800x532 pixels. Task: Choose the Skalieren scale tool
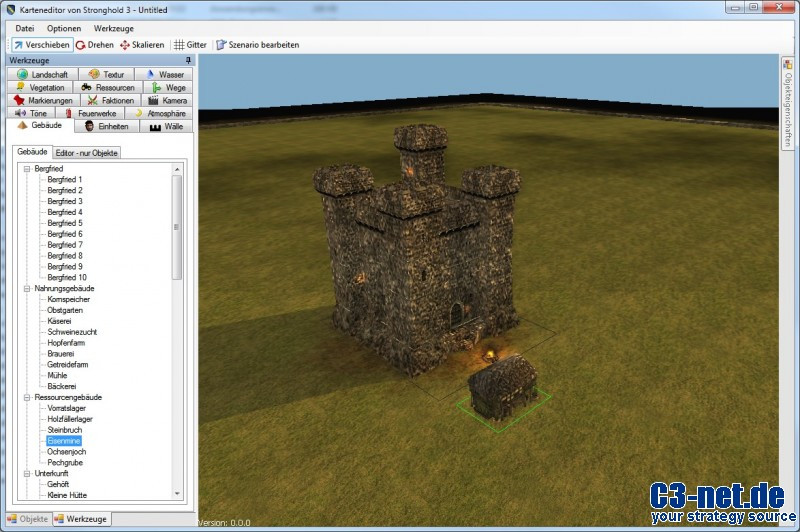(x=142, y=45)
